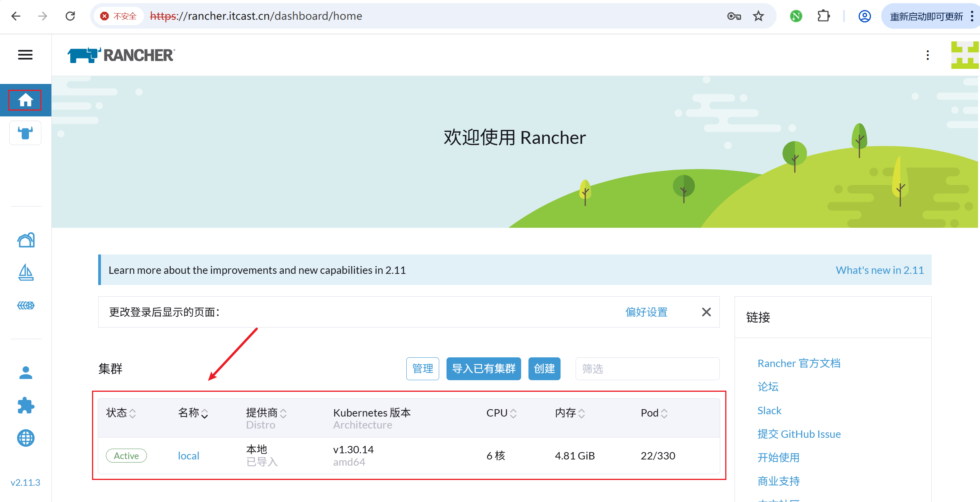Screen dimensions: 980x502
Task: Open the Rancher hamburger navigation menu
Action: [26, 55]
